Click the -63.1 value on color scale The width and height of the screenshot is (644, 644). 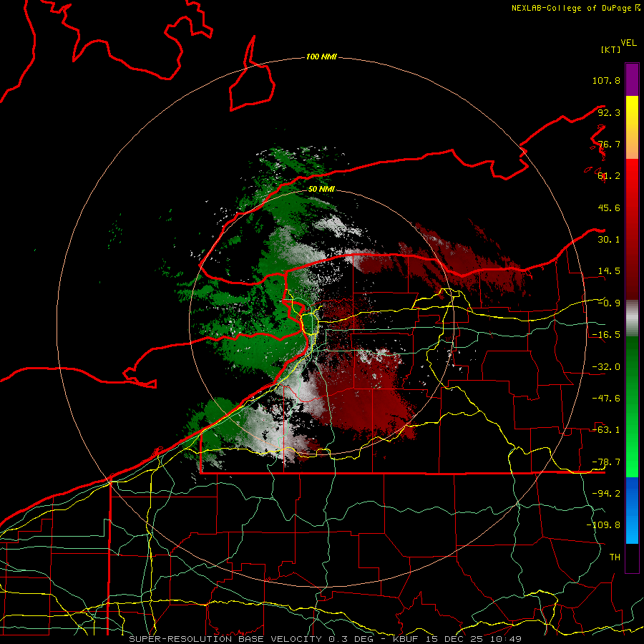pos(606,430)
